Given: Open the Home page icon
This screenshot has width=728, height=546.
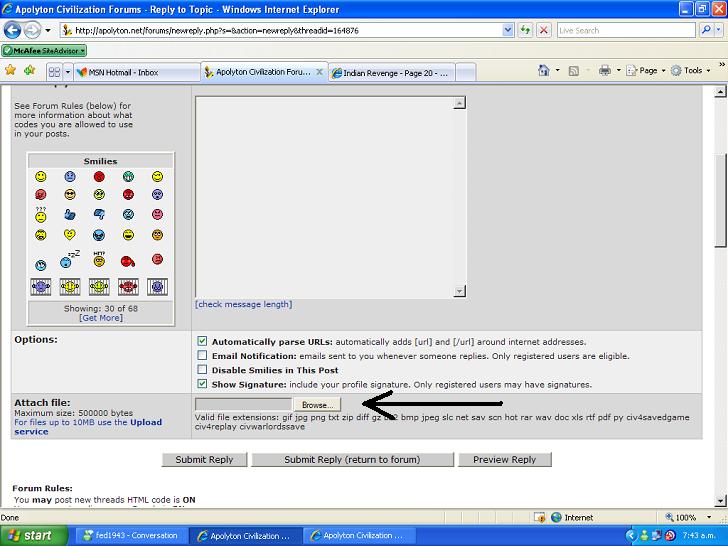Looking at the screenshot, I should pos(544,71).
